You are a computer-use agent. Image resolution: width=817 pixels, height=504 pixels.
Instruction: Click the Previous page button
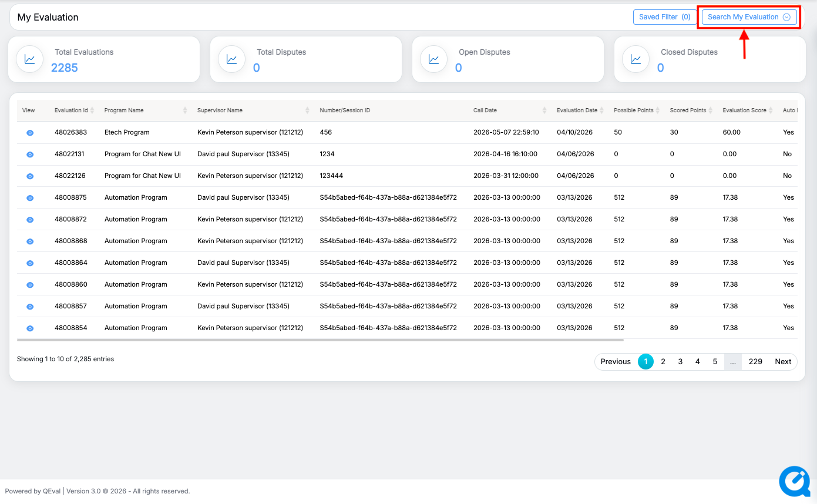[616, 362]
